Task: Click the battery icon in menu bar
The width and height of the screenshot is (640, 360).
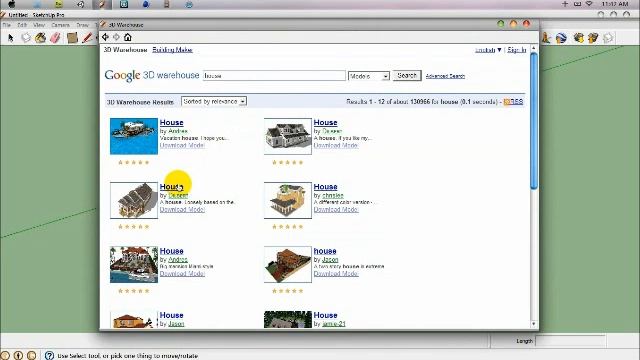Action: [578, 4]
